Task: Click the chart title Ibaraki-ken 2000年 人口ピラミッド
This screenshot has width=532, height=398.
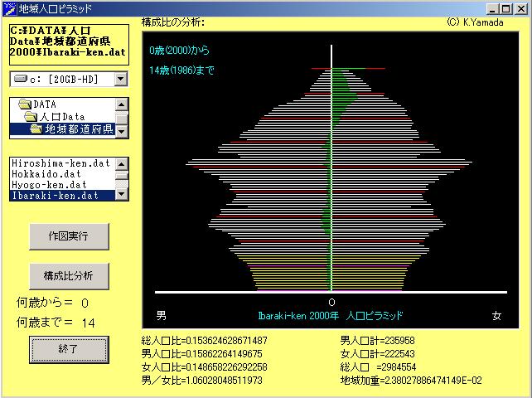Action: 331,315
